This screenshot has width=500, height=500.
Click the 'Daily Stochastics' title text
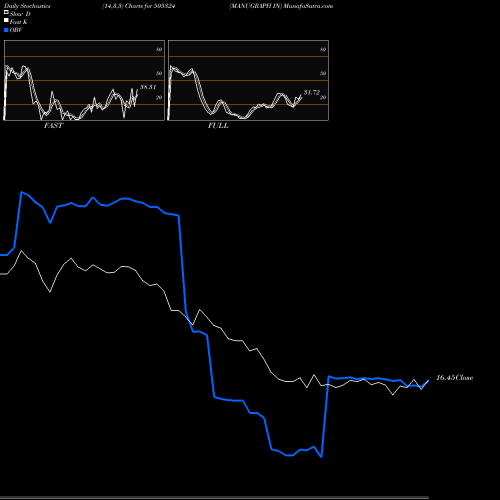click(x=27, y=6)
